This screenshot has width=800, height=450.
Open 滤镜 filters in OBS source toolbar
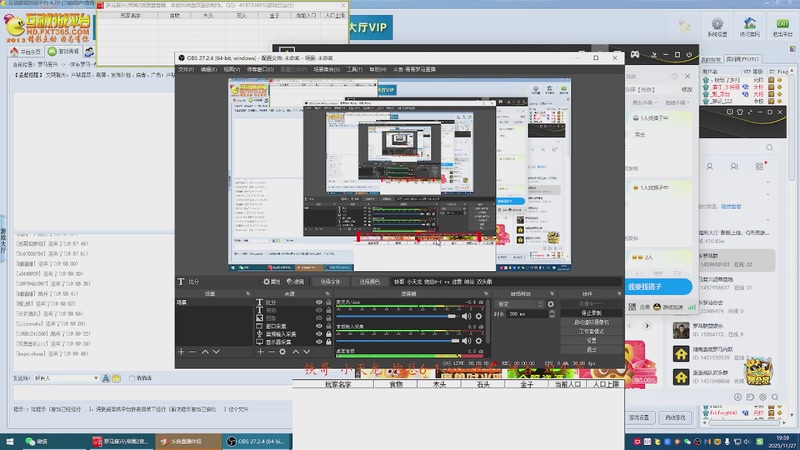[x=295, y=282]
